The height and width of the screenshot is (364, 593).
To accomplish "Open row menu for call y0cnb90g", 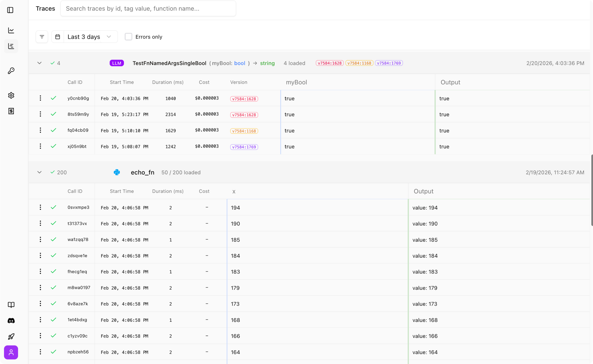I will coord(40,98).
